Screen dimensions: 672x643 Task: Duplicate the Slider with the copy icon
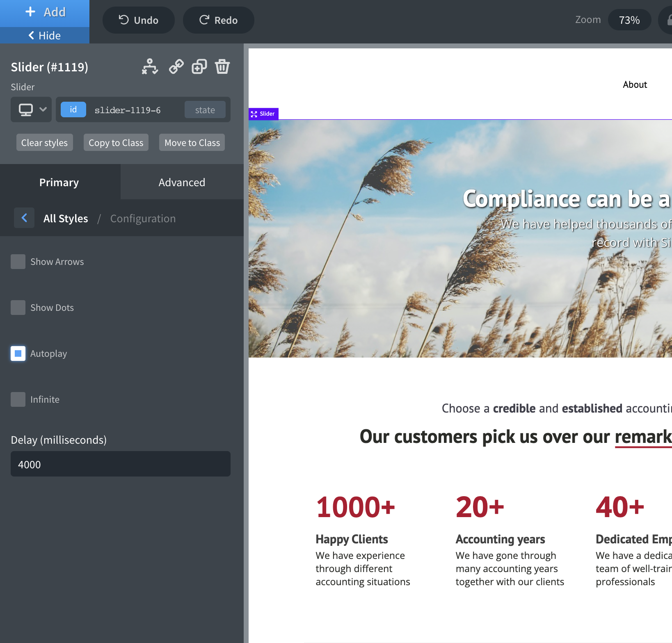199,66
